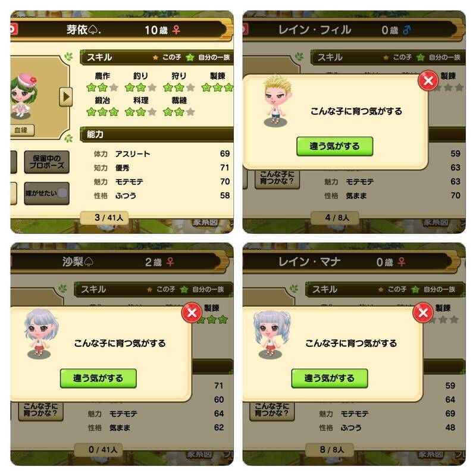Click the female gender icon beside 10歳
The image size is (476, 476).
tap(176, 30)
